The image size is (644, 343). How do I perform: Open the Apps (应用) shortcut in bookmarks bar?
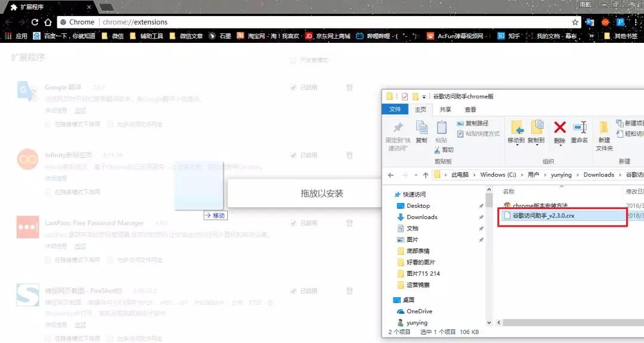click(x=16, y=36)
